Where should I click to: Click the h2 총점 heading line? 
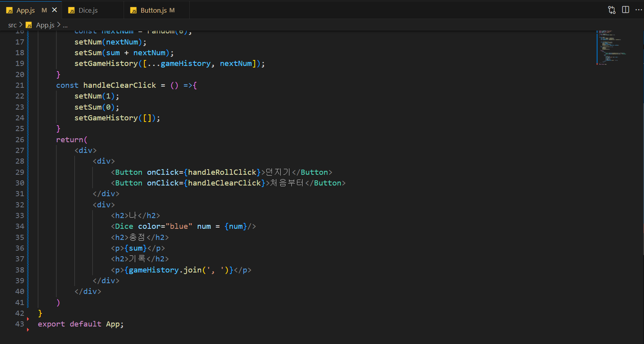pyautogui.click(x=140, y=238)
